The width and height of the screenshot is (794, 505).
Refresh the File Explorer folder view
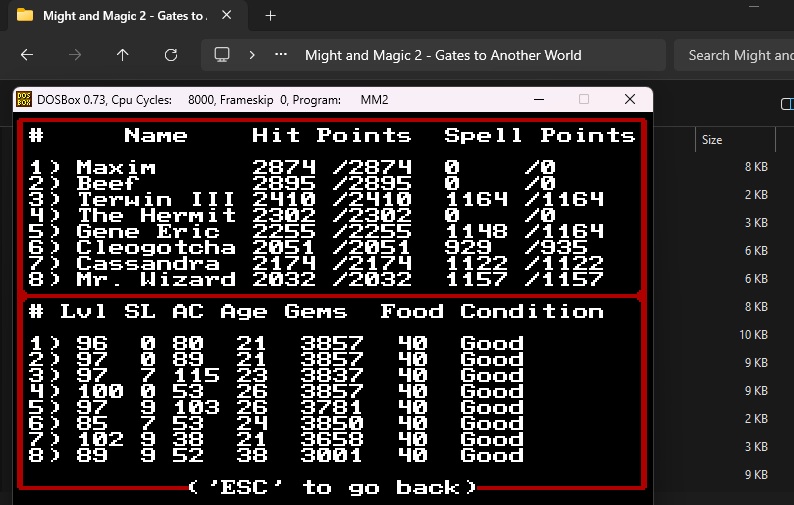pyautogui.click(x=171, y=55)
